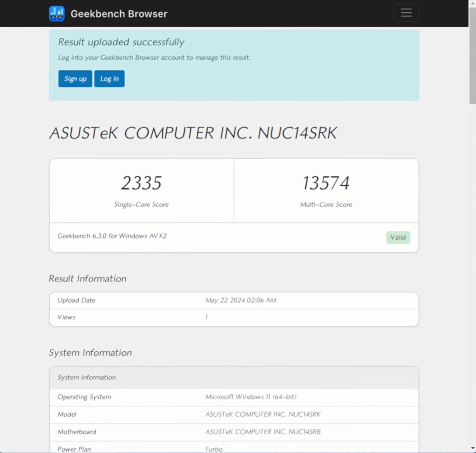Click the Upload Date row label
Screen dimensions: 476x453
pos(76,300)
